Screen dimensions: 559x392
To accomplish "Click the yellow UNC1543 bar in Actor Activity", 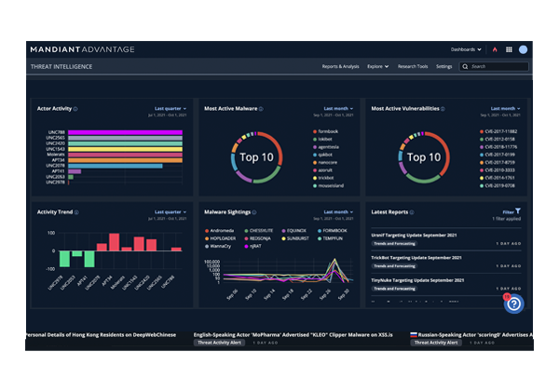I will tap(125, 149).
